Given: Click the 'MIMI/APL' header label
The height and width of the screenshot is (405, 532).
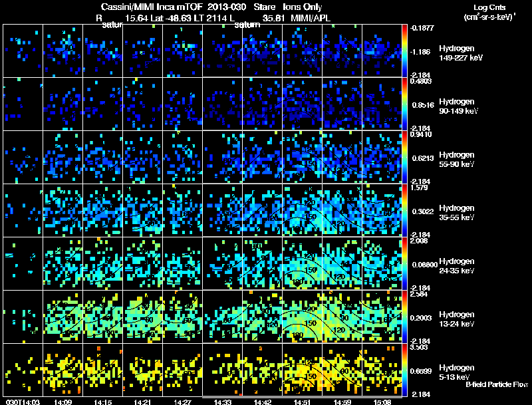Looking at the screenshot, I should [311, 19].
